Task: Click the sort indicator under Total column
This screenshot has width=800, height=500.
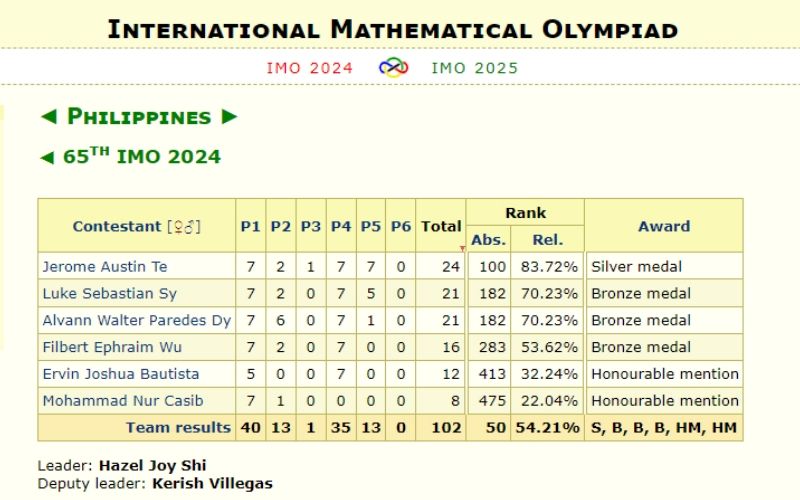Action: click(x=462, y=248)
